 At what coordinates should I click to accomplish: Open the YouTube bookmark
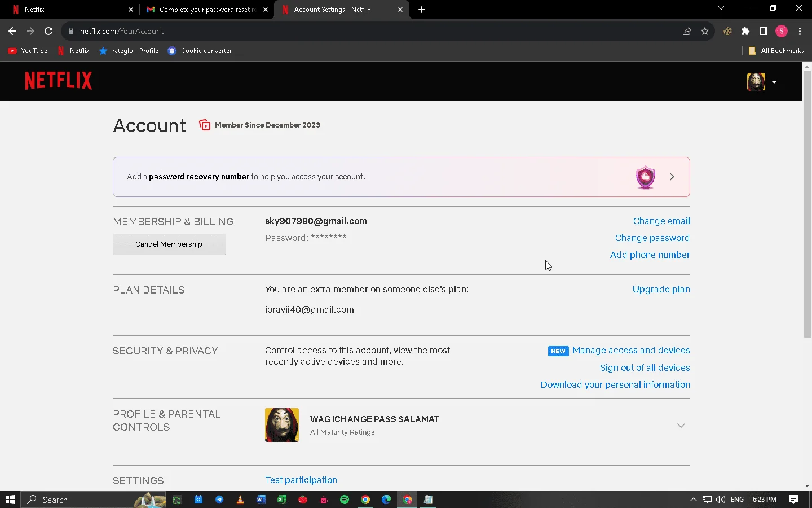coord(28,51)
